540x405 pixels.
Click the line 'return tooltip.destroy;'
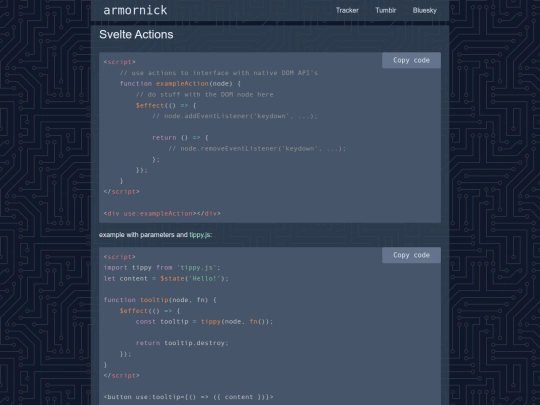[x=182, y=343]
